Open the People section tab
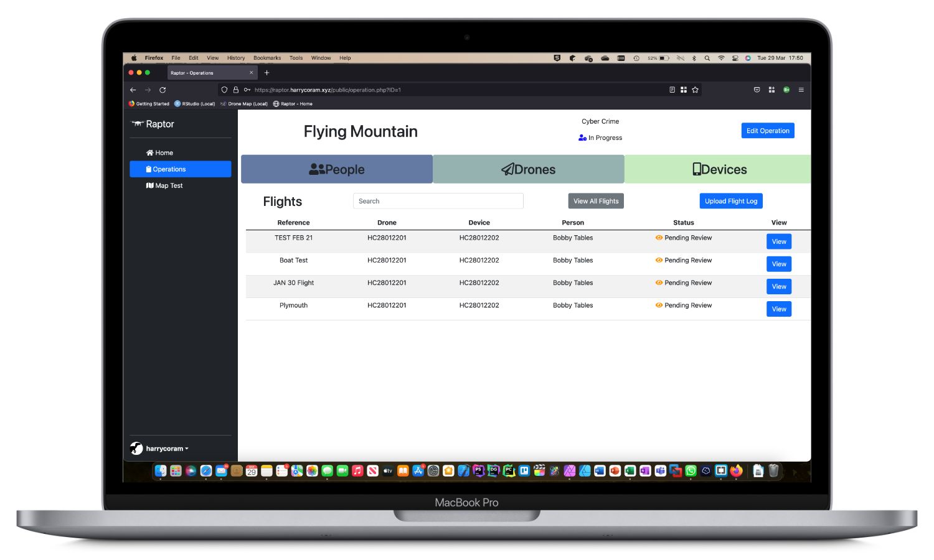934x560 pixels. pos(337,169)
